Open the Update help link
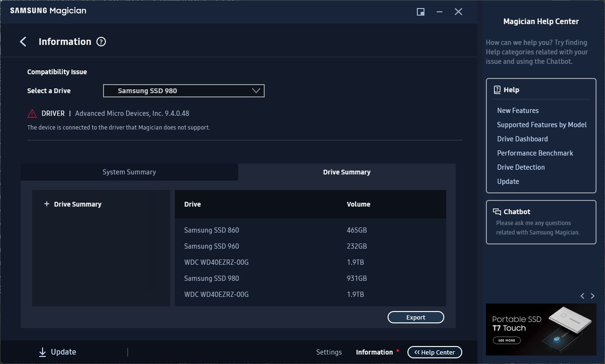Screen dimensions: 605x364 pos(508,182)
